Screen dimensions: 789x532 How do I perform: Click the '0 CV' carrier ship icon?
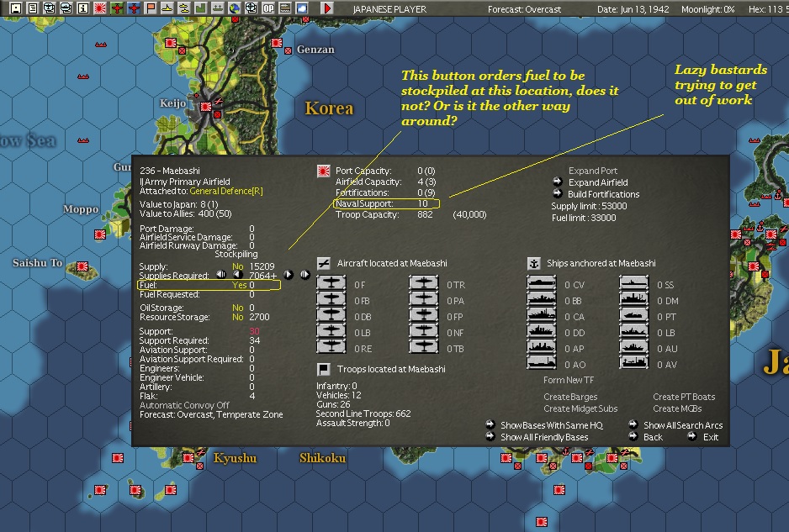coord(542,282)
